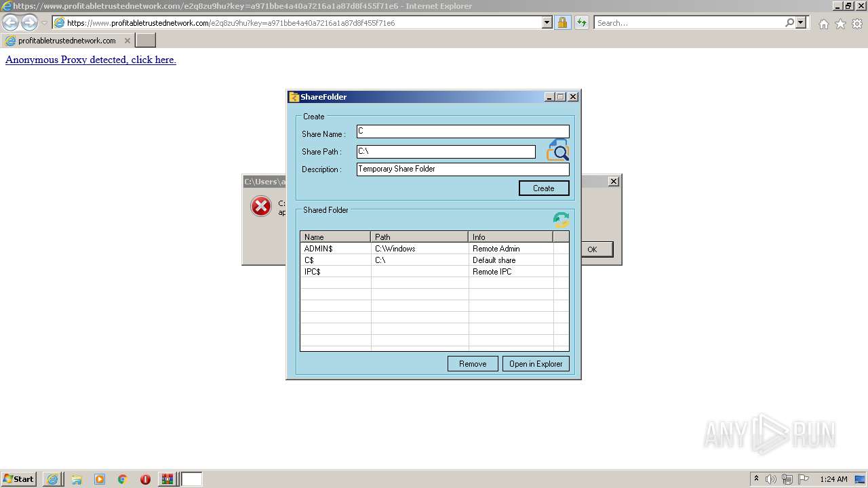Minimize the ShareFolder window

[x=549, y=97]
